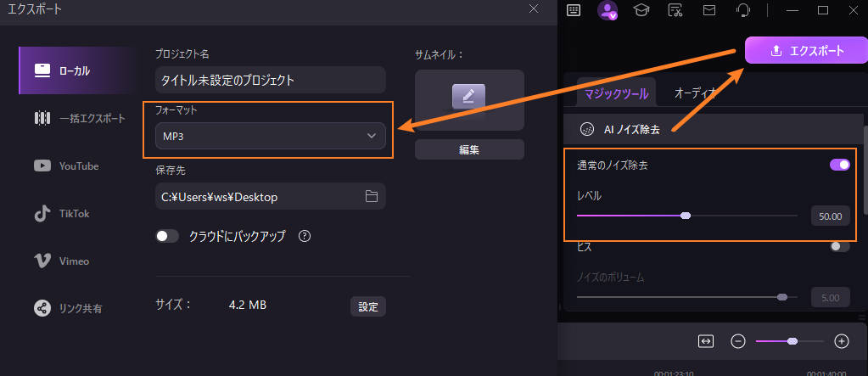Toggle 通常のノイズ除去 switch off
The image size is (868, 376).
tap(839, 165)
